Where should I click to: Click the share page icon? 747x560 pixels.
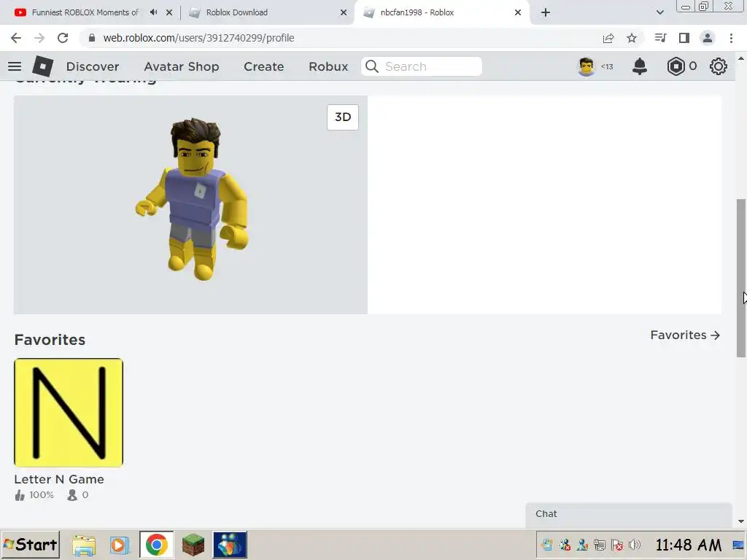click(608, 38)
